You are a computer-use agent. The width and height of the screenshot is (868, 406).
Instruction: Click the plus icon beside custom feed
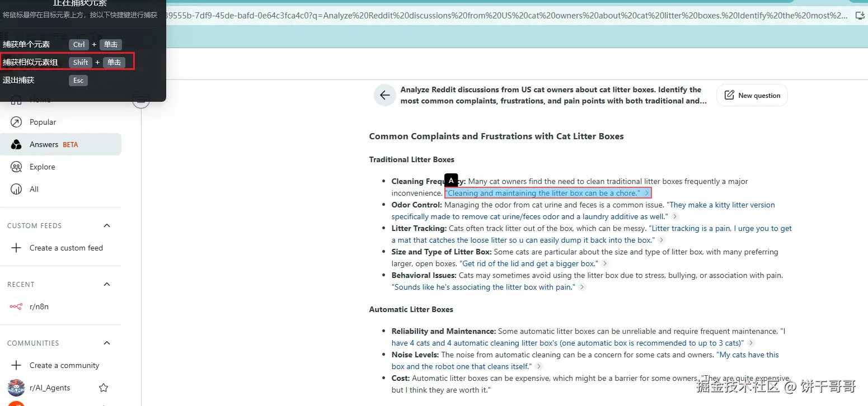(x=17, y=248)
